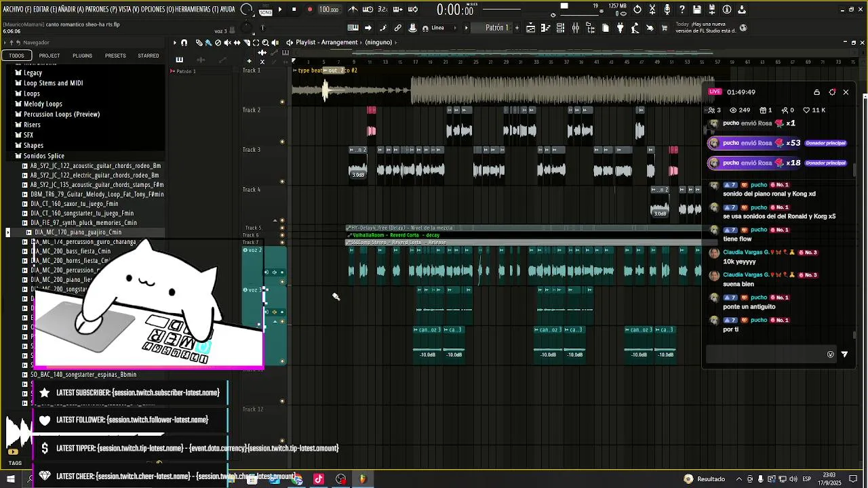Toggle mute switch on Track 3

(x=282, y=182)
